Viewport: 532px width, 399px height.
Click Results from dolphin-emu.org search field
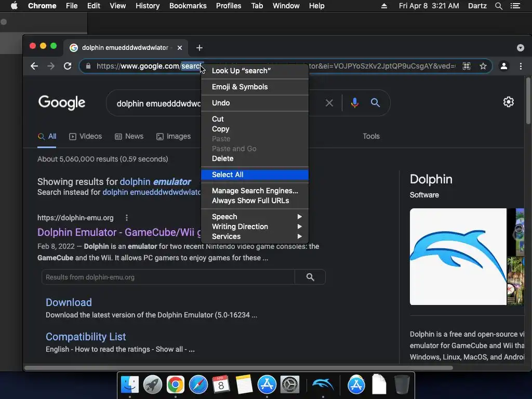tap(168, 277)
